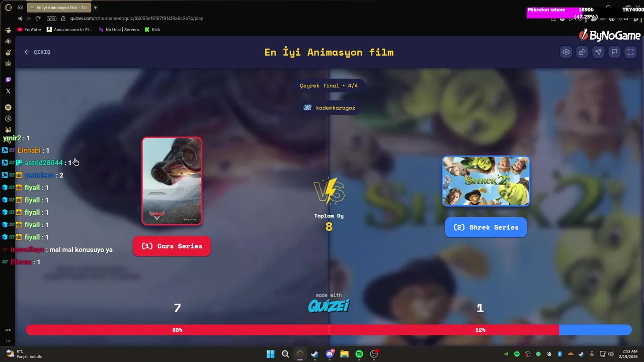644x362 pixels.
Task: Open the YouTube bookmark
Action: coord(29,30)
